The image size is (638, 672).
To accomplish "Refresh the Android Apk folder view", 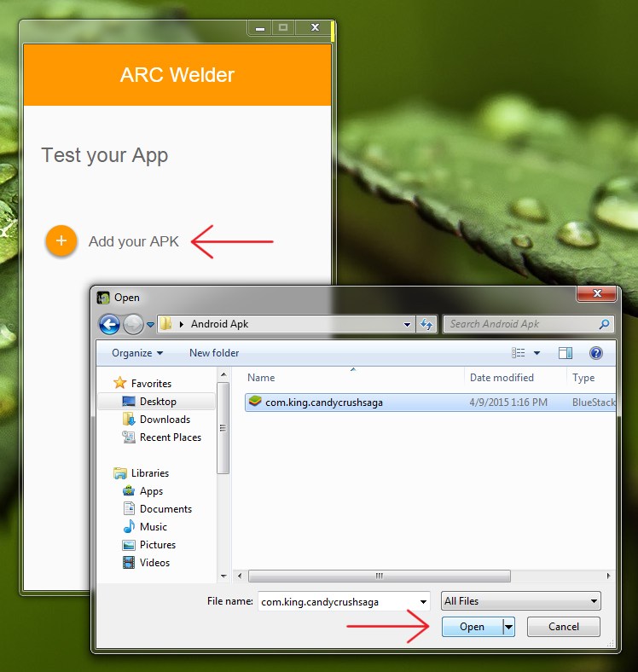I will [x=426, y=324].
